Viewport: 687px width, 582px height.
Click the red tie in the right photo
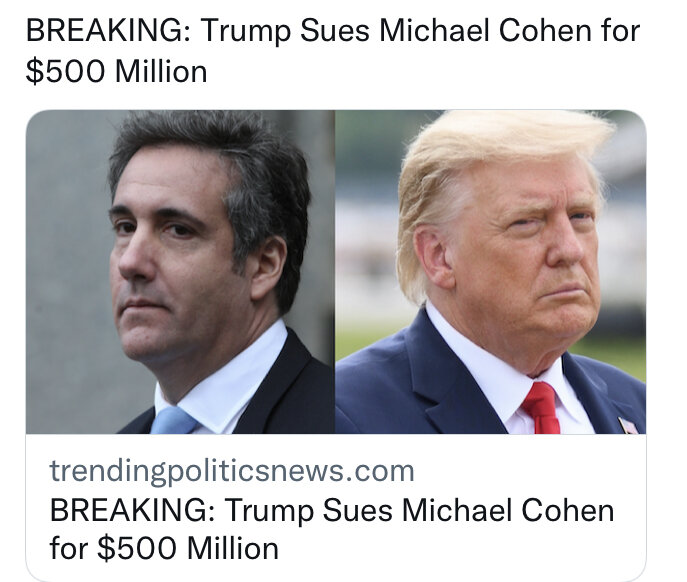tap(542, 408)
